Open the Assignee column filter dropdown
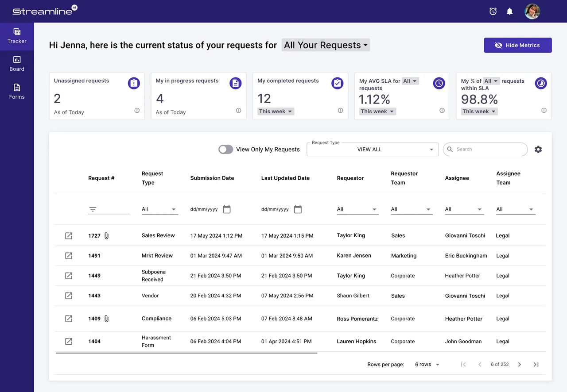This screenshot has height=392, width=567. 464,209
